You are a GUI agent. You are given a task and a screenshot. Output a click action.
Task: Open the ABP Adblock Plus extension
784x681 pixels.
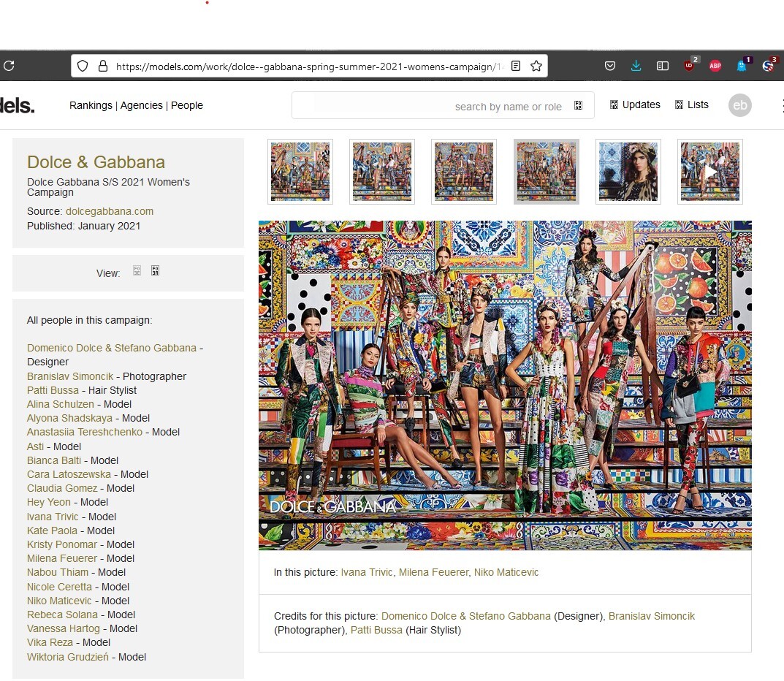pos(715,66)
